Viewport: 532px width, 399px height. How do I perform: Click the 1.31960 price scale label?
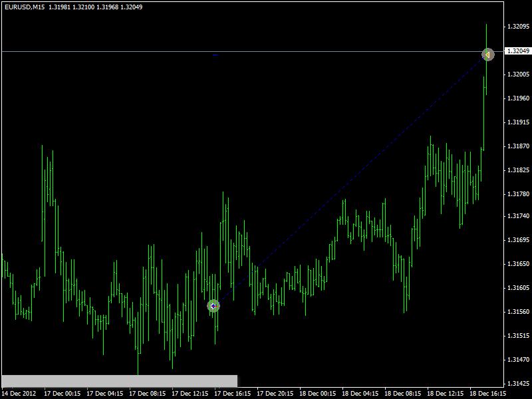pyautogui.click(x=518, y=98)
